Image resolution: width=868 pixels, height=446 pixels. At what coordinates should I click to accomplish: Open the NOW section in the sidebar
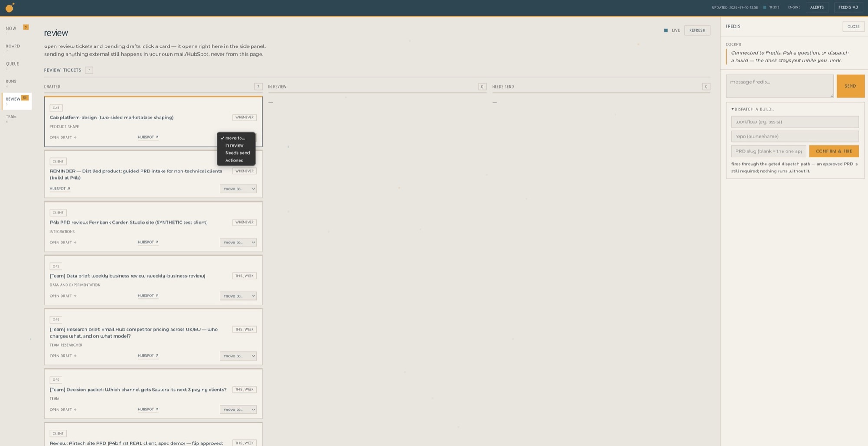11,29
